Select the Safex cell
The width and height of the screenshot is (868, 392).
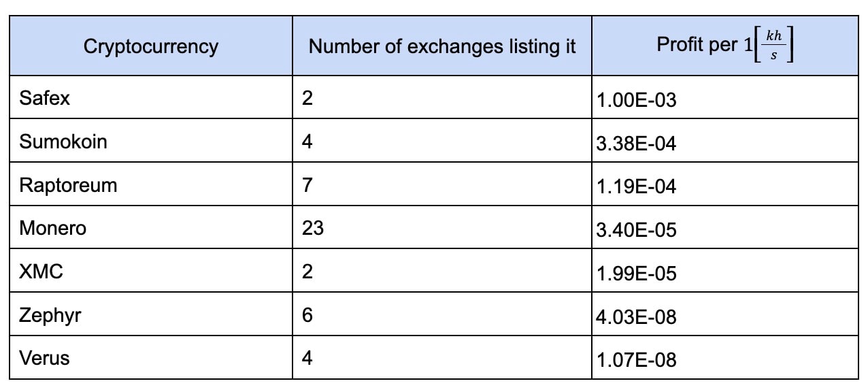(x=45, y=98)
